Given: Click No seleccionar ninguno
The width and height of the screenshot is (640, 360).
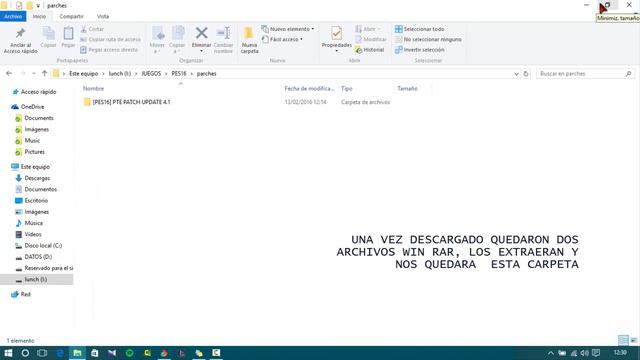Looking at the screenshot, I should click(x=428, y=39).
